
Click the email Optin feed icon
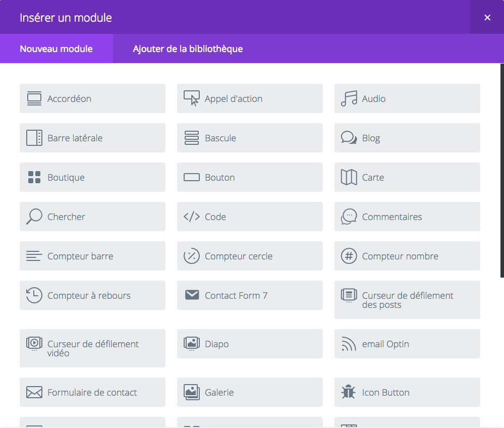click(x=349, y=344)
